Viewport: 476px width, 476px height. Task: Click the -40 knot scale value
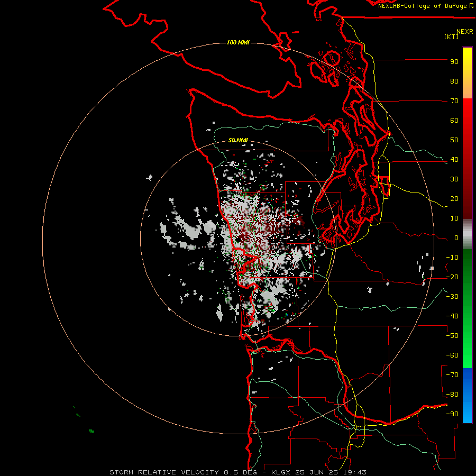tap(452, 316)
